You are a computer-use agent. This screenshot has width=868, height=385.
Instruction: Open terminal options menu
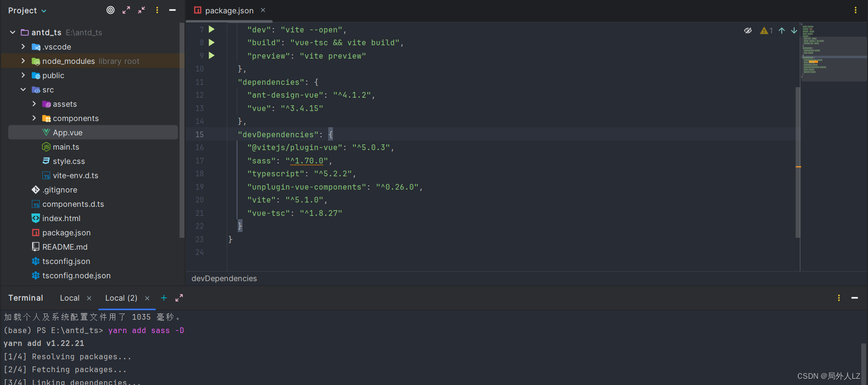point(839,298)
